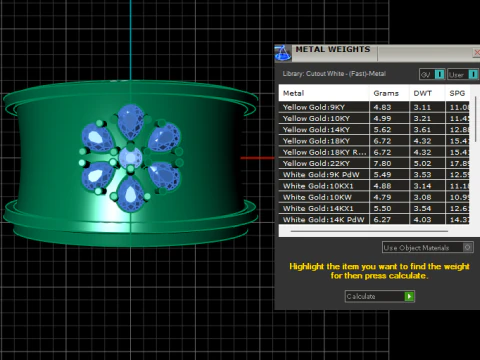Toggle Use Object Materials option
Viewport: 480px width, 360px height.
tap(428, 247)
